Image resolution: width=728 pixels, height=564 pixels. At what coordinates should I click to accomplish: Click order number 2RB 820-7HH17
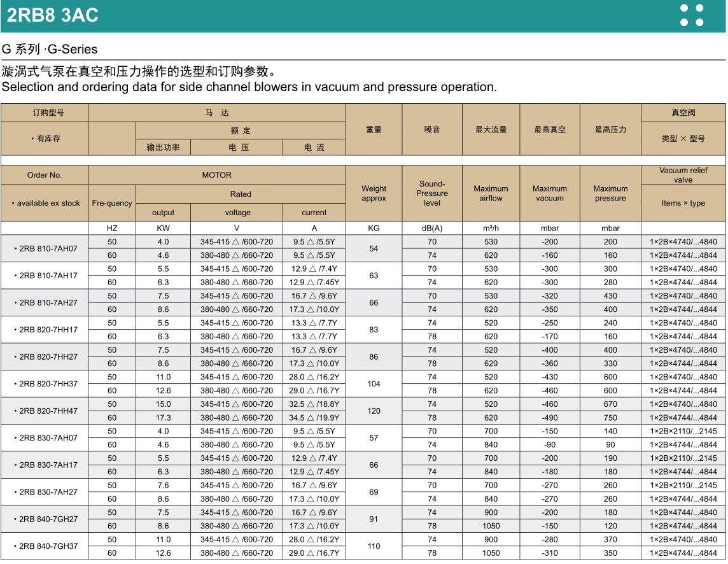[46, 330]
